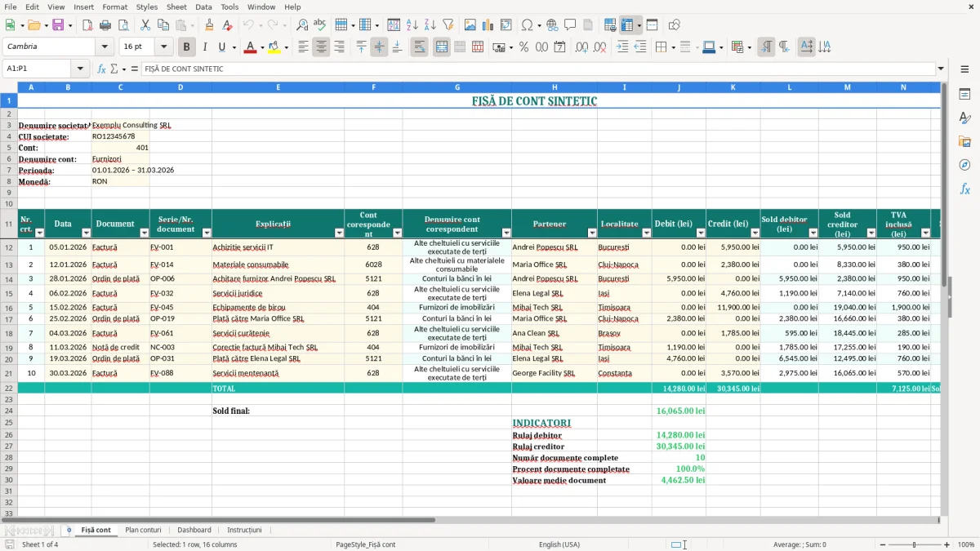Toggle print preview
This screenshot has height=551, width=980.
(122, 25)
